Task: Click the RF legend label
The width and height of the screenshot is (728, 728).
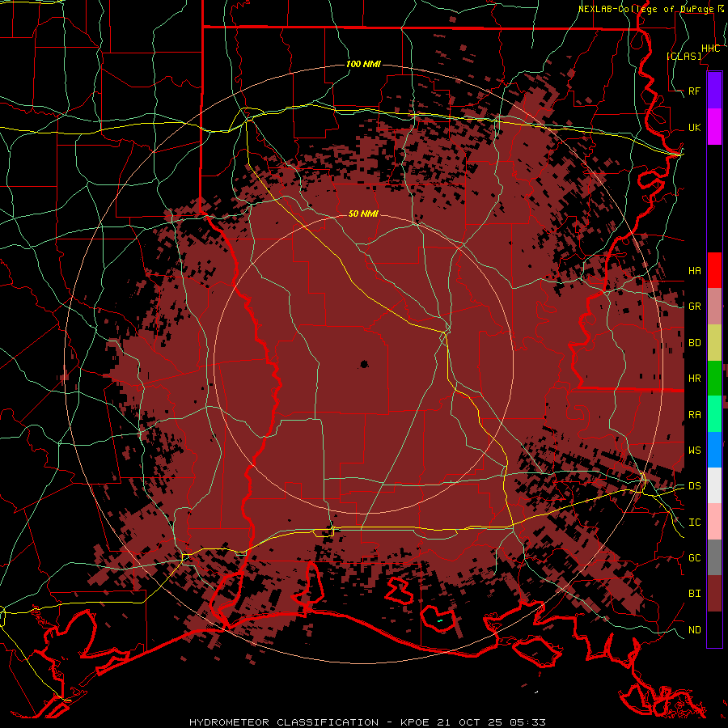Action: tap(695, 91)
